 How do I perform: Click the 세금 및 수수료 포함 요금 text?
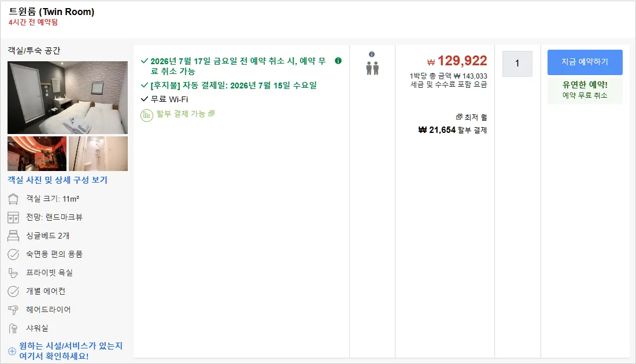pos(449,84)
